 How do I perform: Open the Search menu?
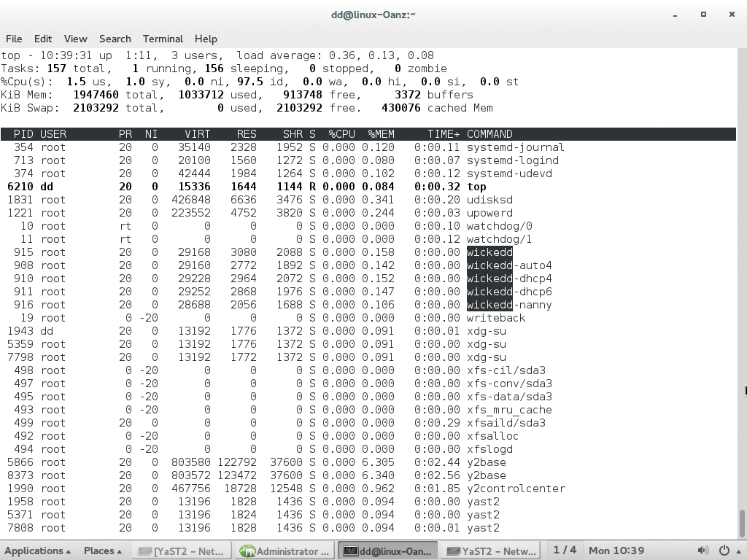[115, 39]
